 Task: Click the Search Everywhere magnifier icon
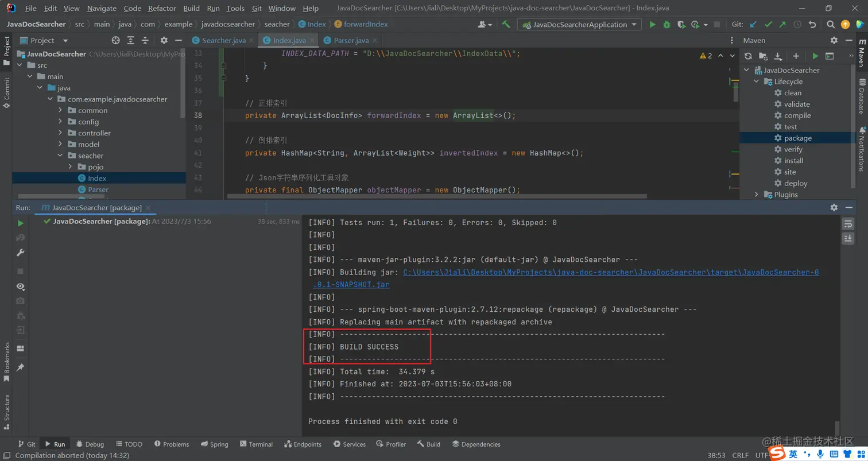click(x=831, y=24)
